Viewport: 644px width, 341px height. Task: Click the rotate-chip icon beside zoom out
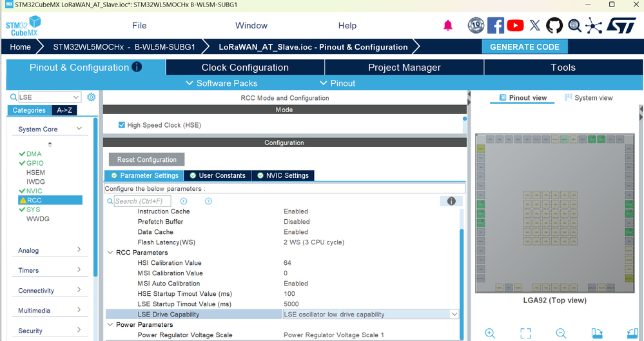pos(597,333)
